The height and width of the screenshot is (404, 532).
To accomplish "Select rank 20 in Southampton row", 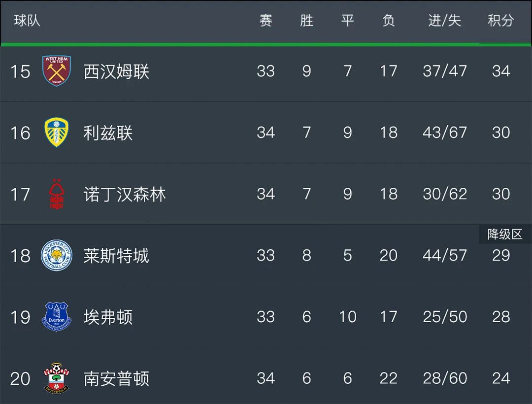I will point(20,378).
